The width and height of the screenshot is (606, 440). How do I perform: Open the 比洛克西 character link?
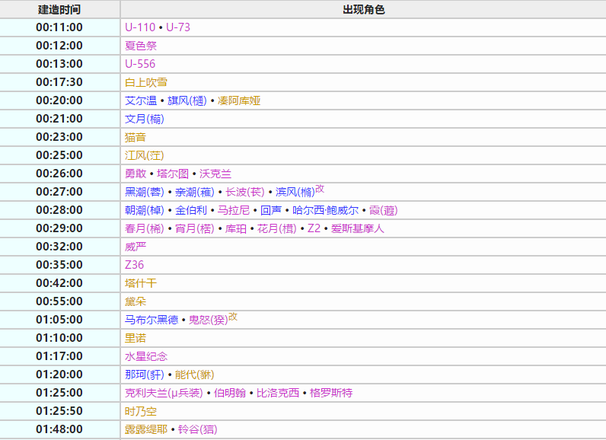tap(278, 392)
